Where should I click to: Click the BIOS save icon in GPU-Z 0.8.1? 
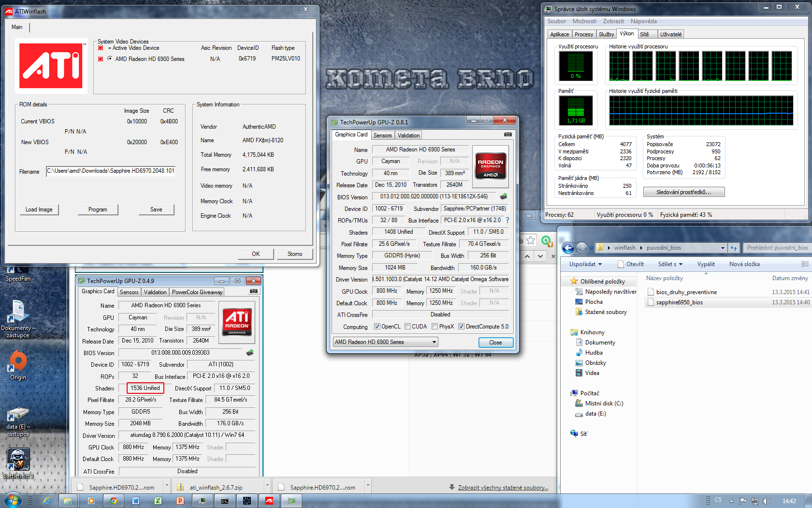503,196
